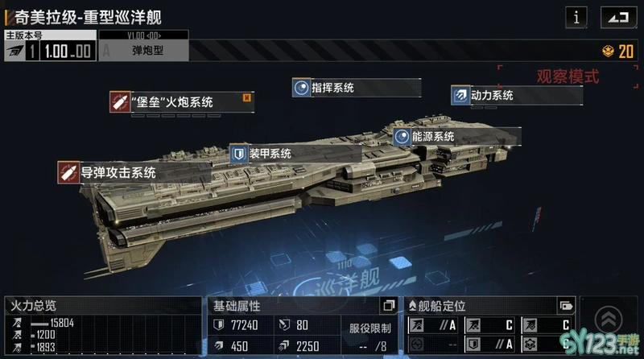
Task: Open the armor system module (装甲系统)
Action: [x=295, y=154]
